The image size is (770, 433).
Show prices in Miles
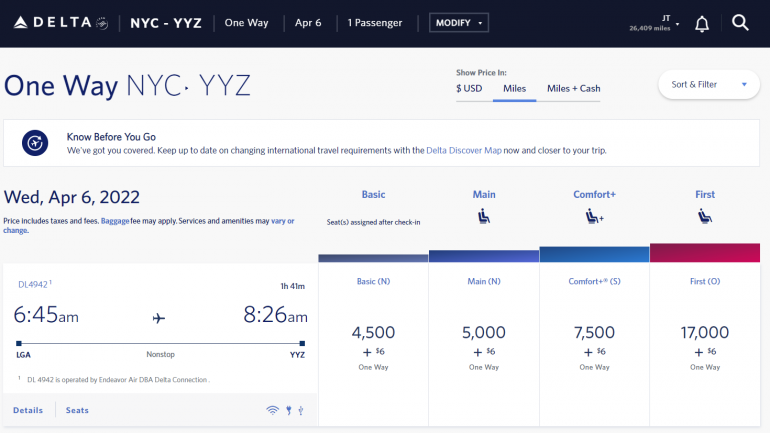(x=514, y=88)
